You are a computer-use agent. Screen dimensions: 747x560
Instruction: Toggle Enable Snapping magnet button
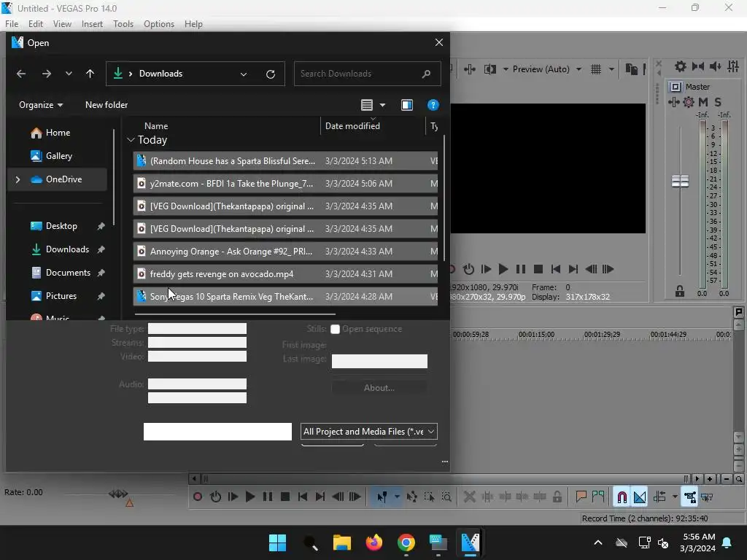point(622,497)
